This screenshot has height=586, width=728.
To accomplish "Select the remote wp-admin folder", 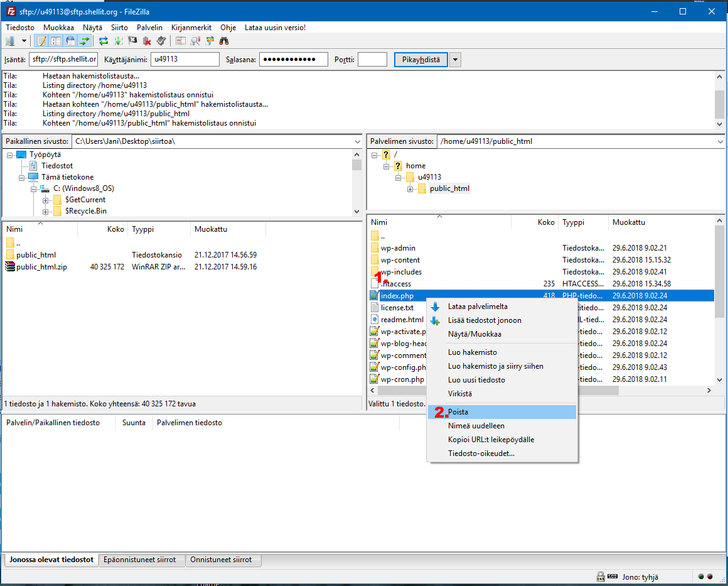I will click(x=398, y=248).
